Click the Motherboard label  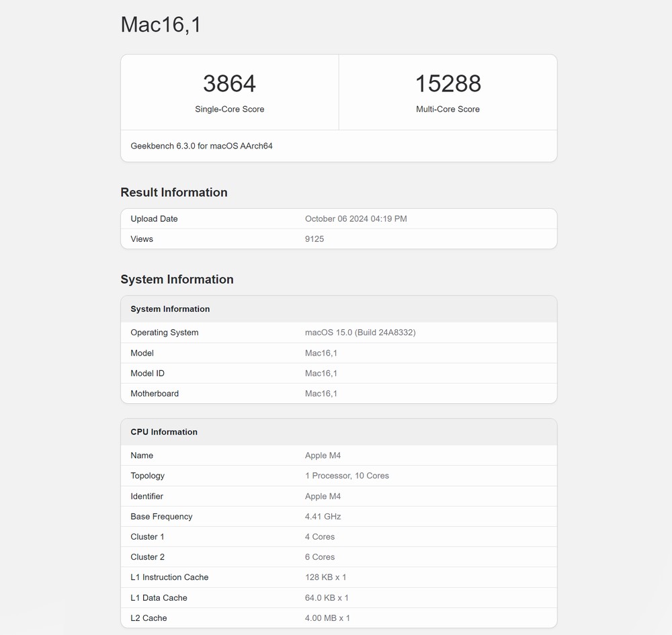(155, 393)
